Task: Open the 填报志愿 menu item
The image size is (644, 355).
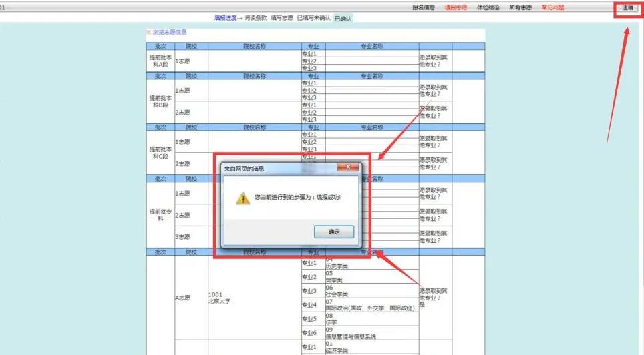Action: click(456, 7)
